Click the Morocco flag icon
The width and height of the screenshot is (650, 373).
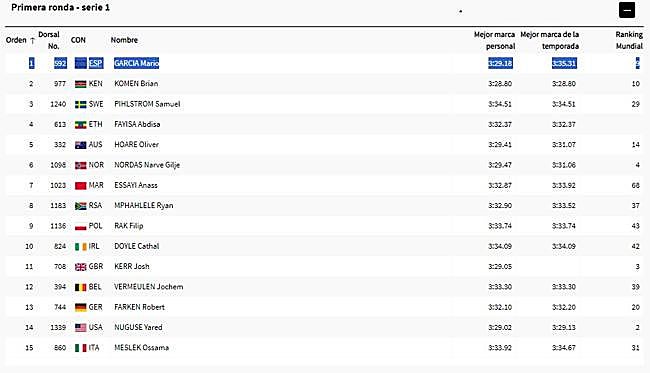[x=80, y=186]
